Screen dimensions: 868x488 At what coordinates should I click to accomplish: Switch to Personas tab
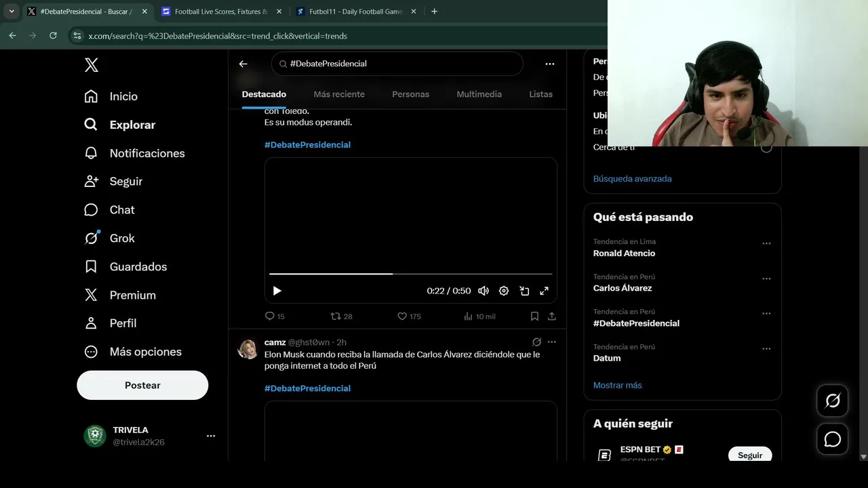[410, 94]
